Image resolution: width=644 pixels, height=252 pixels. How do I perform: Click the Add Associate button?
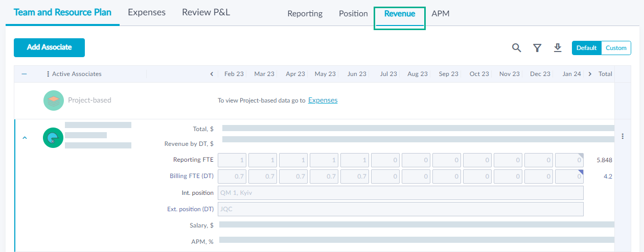tap(49, 47)
